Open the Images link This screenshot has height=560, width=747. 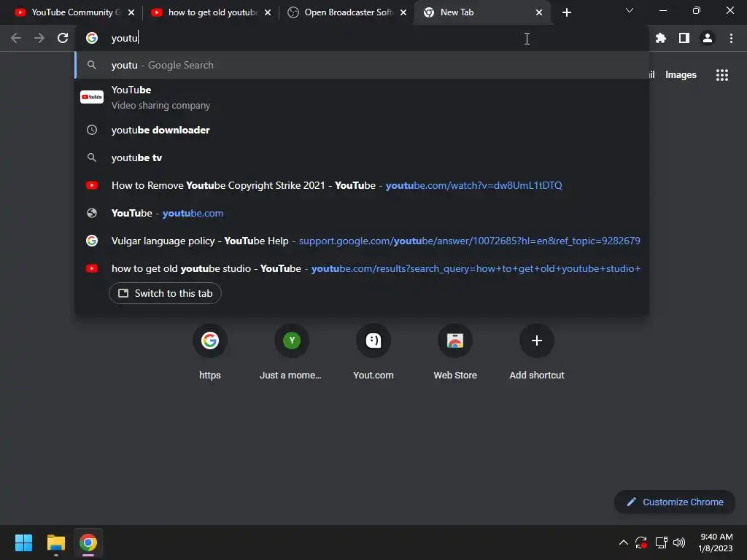click(681, 75)
